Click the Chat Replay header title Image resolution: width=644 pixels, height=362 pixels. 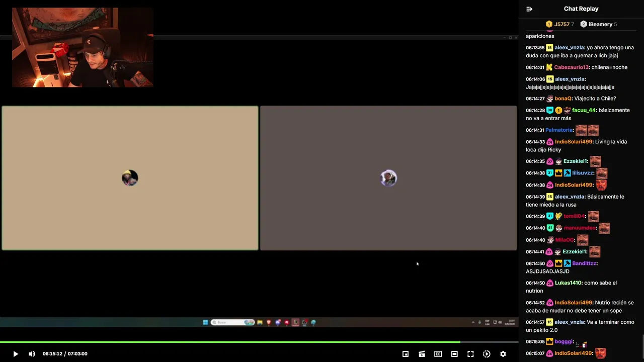581,9
